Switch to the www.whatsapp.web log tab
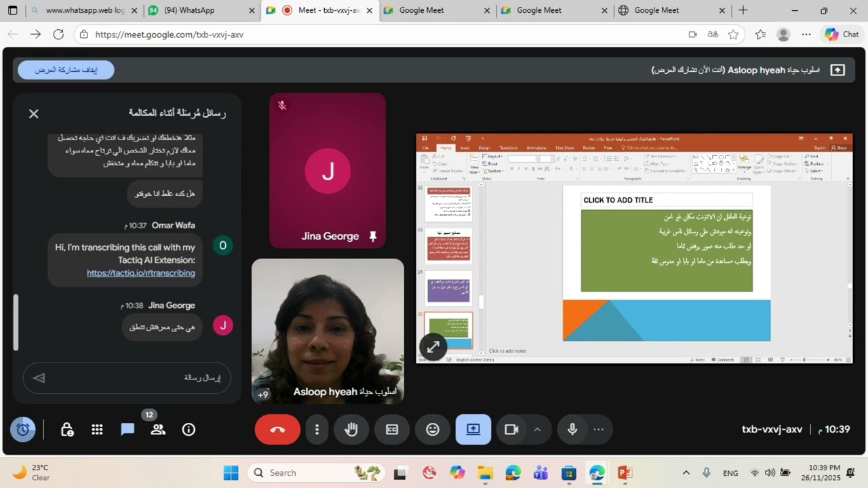Image resolution: width=868 pixels, height=488 pixels. point(85,10)
